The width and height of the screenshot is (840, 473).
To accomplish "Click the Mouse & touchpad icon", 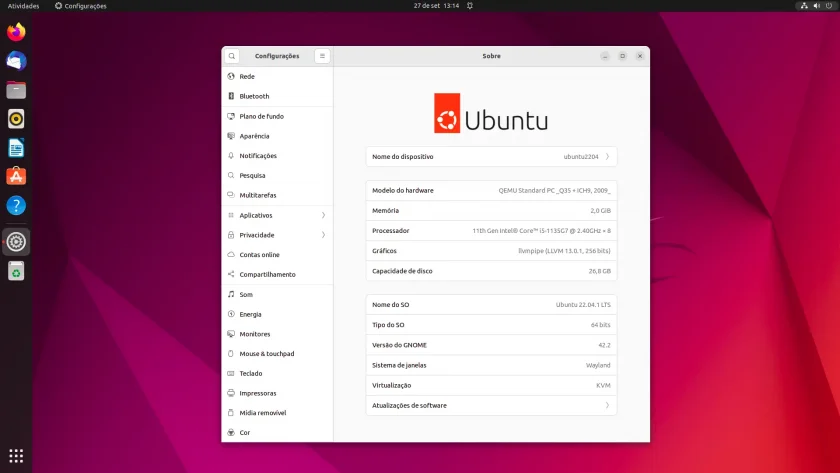I will pyautogui.click(x=231, y=354).
